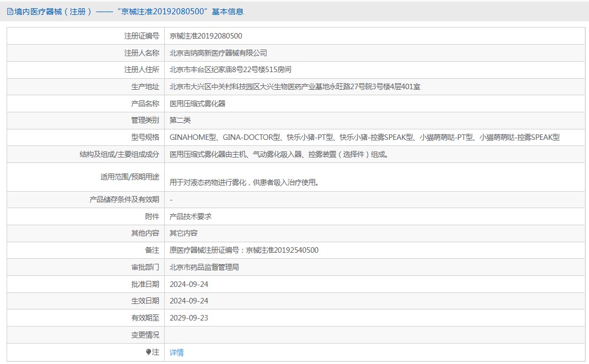Select intended use text 用于对液态药物进行雾化

[x=244, y=182]
